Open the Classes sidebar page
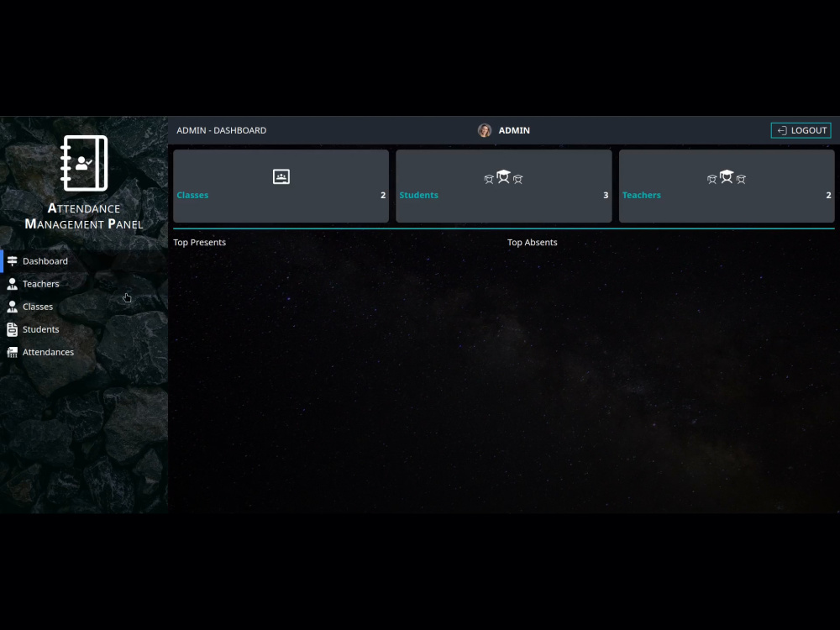This screenshot has height=630, width=840. [84, 307]
